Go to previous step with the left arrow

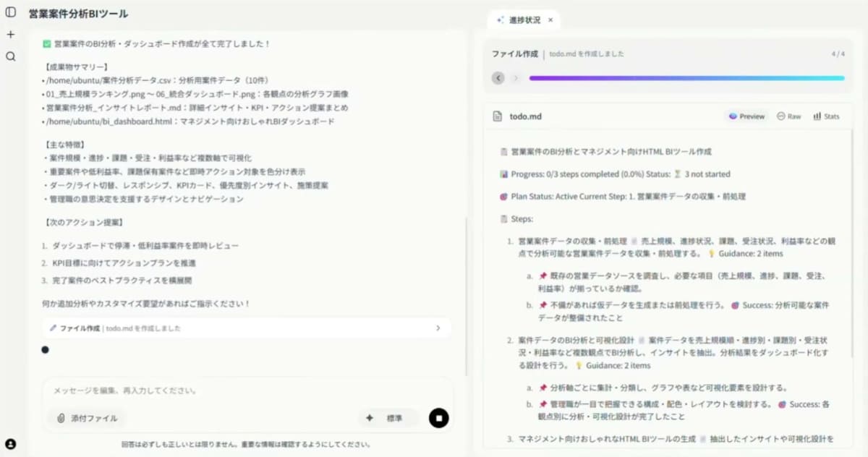[x=498, y=77]
